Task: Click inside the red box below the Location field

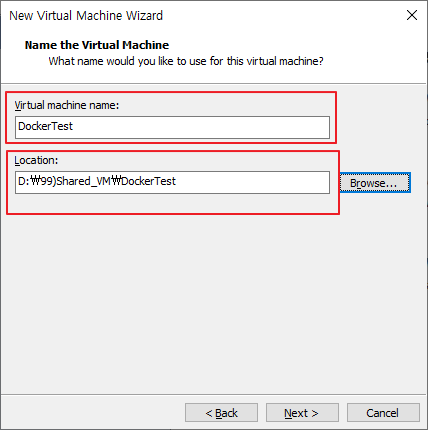Action: [172, 203]
